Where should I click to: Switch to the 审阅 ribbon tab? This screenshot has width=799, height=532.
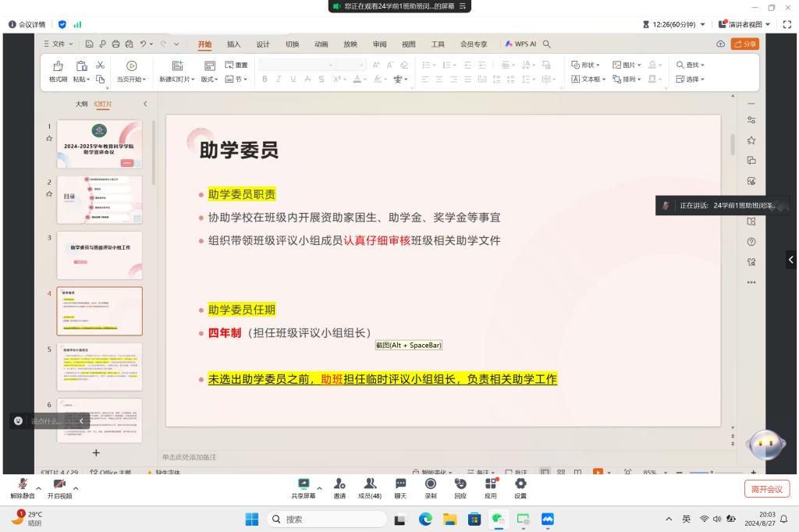point(379,44)
